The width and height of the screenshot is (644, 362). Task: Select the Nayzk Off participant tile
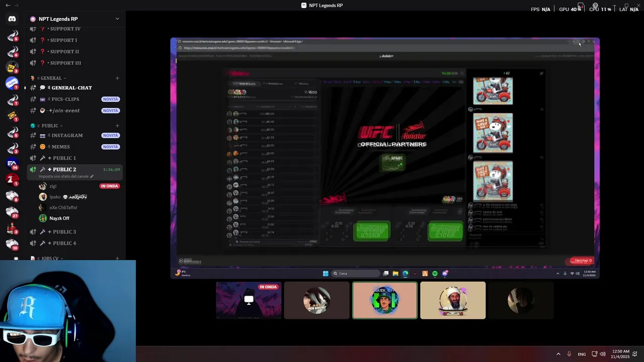(x=385, y=300)
